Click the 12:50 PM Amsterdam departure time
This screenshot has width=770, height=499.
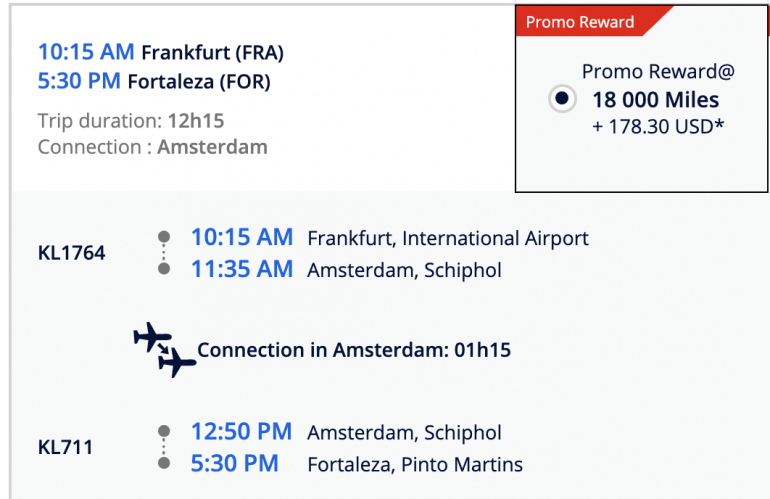pos(242,432)
